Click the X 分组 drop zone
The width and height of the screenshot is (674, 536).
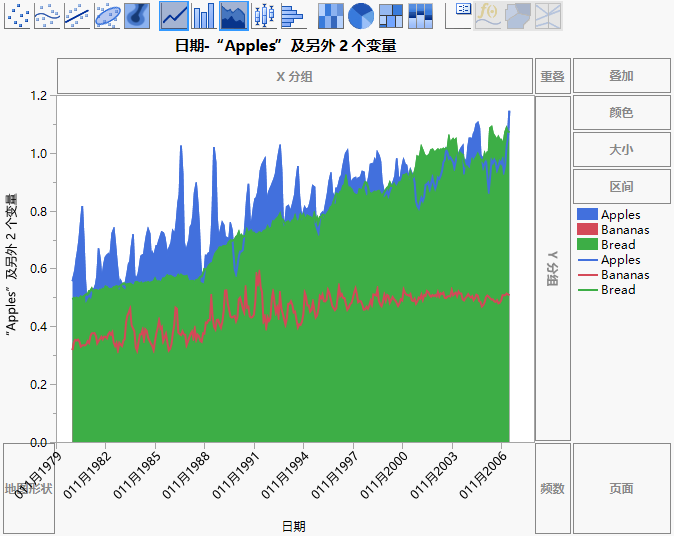[294, 76]
